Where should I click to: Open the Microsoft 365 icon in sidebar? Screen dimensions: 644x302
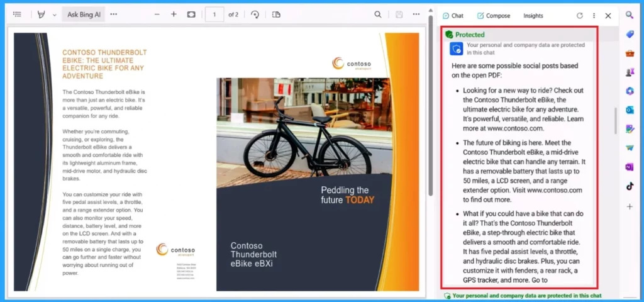[630, 91]
